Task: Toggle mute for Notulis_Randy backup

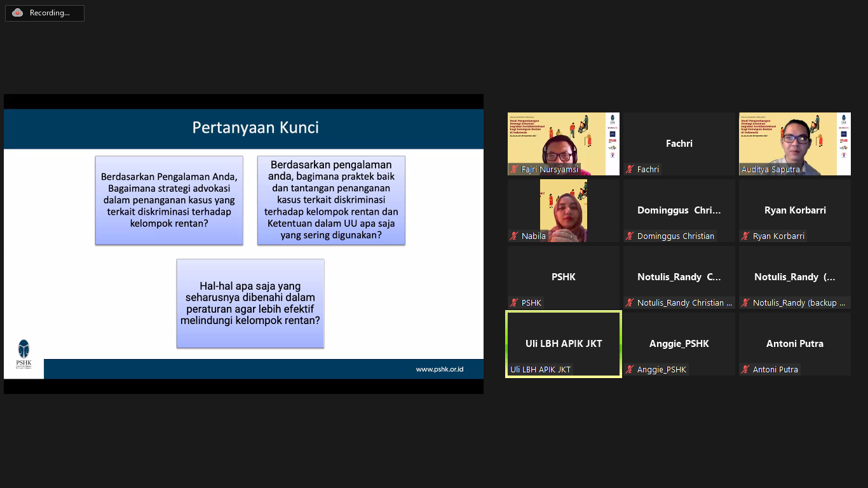Action: [745, 303]
